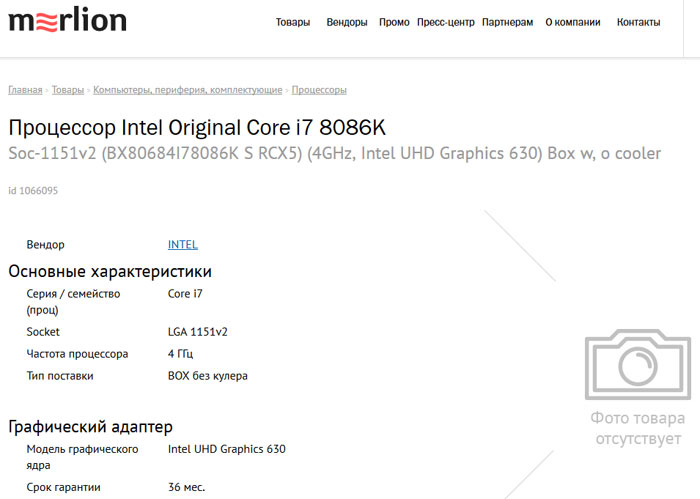Open Компьютеры, периферия, комплектующие breadcrumb
Viewport: 700px width, 499px height.
(x=188, y=90)
